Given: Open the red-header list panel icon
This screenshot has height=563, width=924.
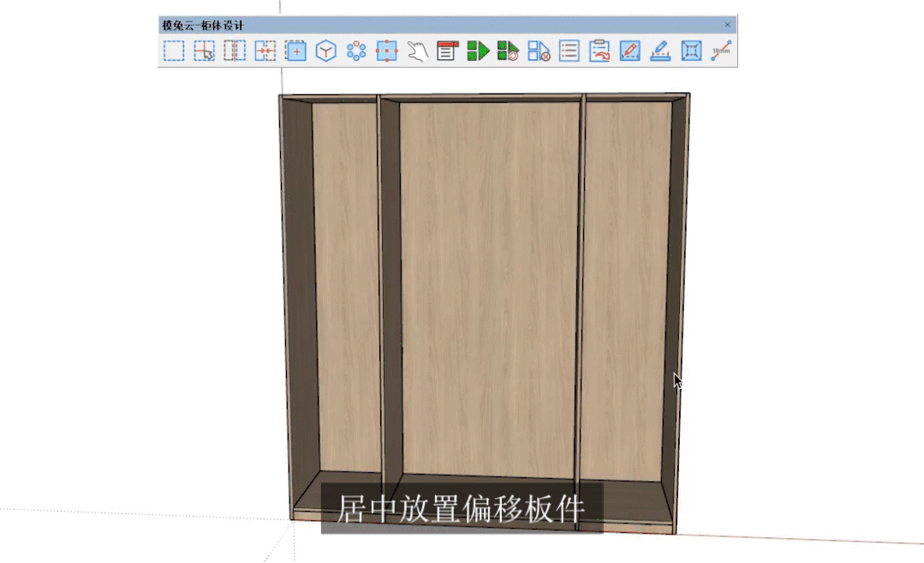Looking at the screenshot, I should coord(447,51).
